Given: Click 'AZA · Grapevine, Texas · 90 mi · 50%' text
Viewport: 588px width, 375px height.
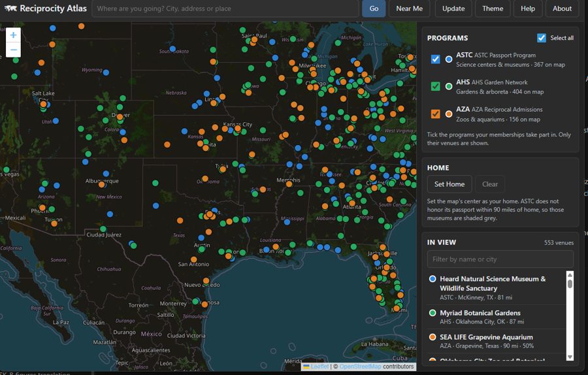Looking at the screenshot, I should (487, 346).
